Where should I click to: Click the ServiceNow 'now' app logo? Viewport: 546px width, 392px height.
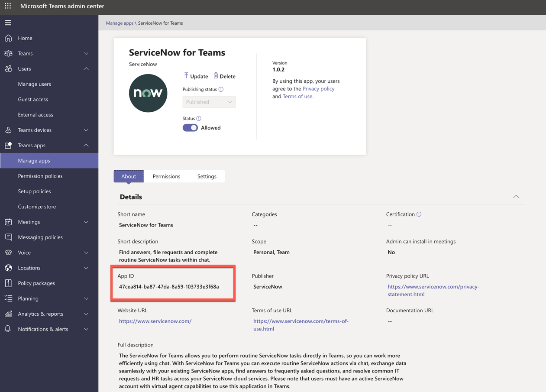tap(148, 93)
